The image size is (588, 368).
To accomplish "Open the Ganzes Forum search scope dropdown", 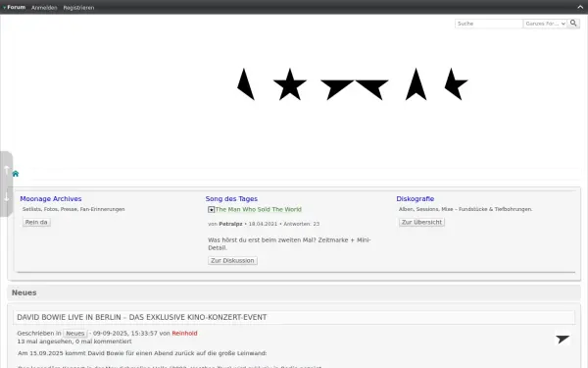I will coord(545,24).
